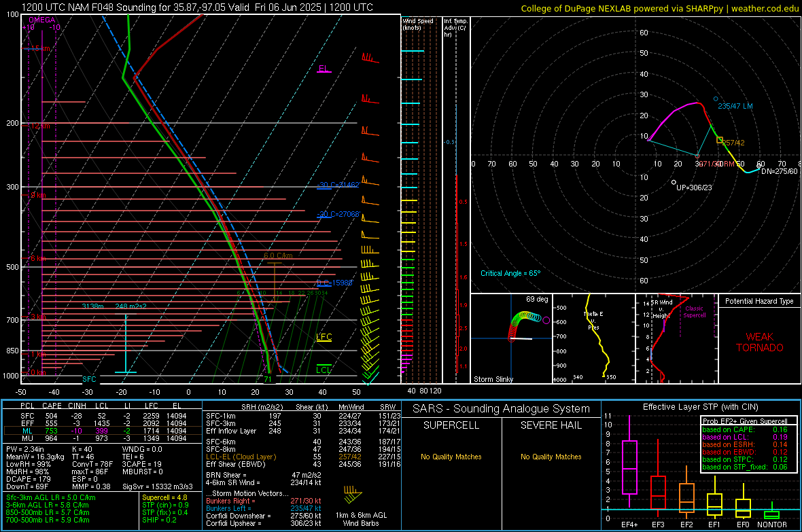Click the yellow EF0 box plot
Image resolution: width=802 pixels, height=532 pixels.
tap(743, 502)
